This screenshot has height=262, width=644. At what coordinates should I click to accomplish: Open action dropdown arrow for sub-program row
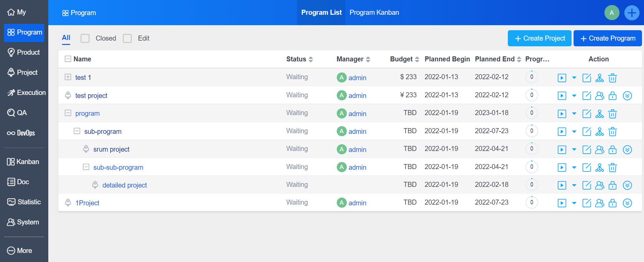point(574,132)
